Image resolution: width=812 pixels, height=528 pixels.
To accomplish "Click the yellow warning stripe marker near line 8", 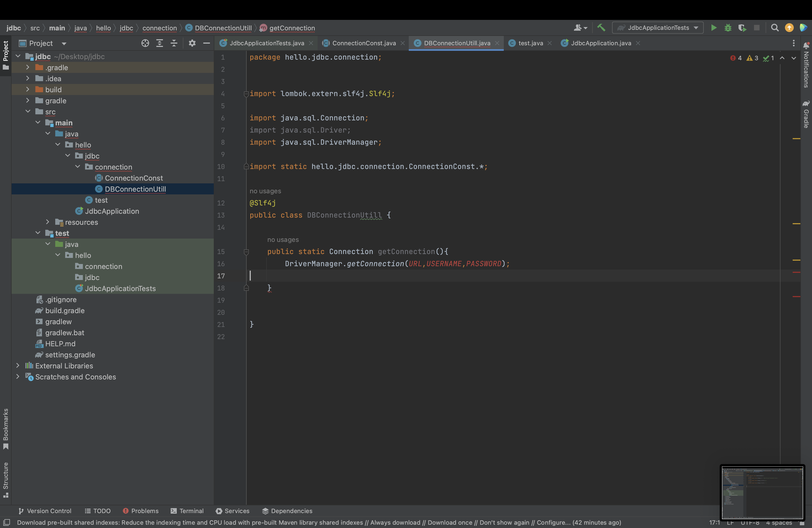I will point(796,138).
